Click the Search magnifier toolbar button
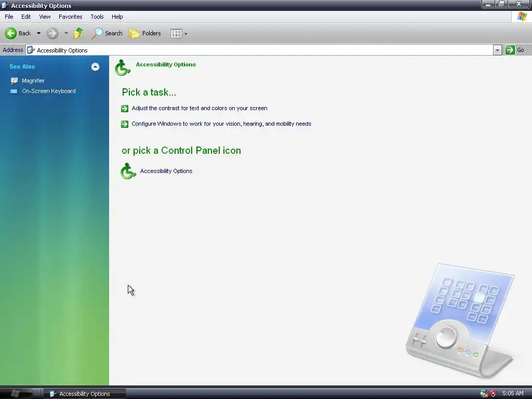 point(107,33)
